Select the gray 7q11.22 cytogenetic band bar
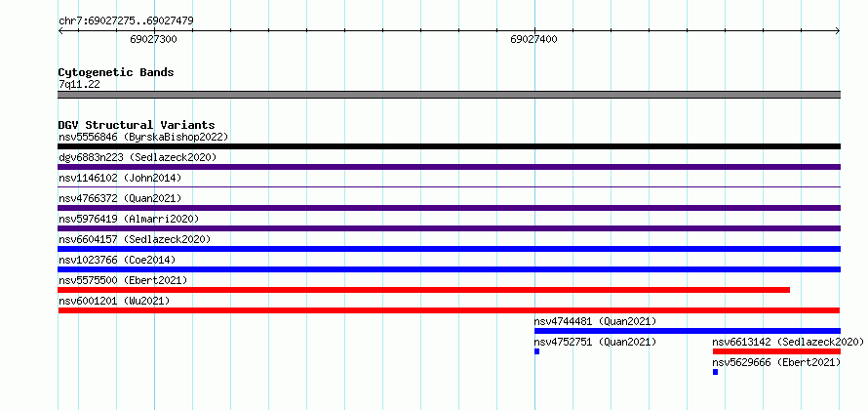The image size is (868, 410). tap(450, 95)
